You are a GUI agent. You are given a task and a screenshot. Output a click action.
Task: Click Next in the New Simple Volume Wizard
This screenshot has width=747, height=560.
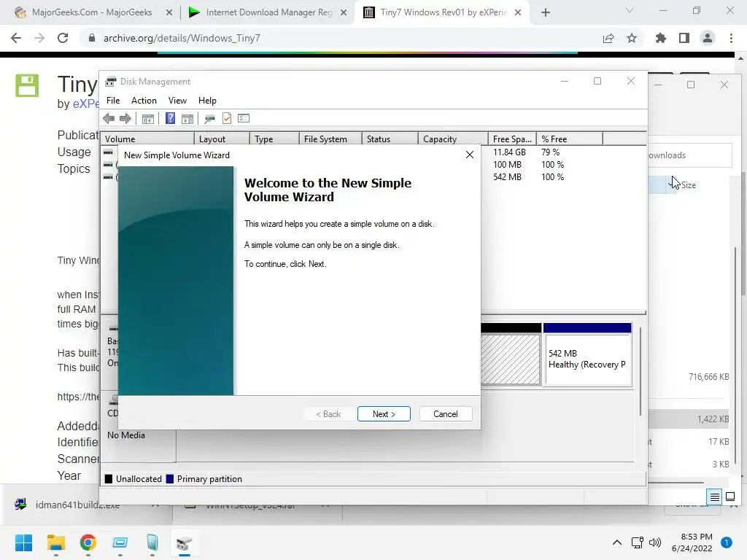click(384, 414)
